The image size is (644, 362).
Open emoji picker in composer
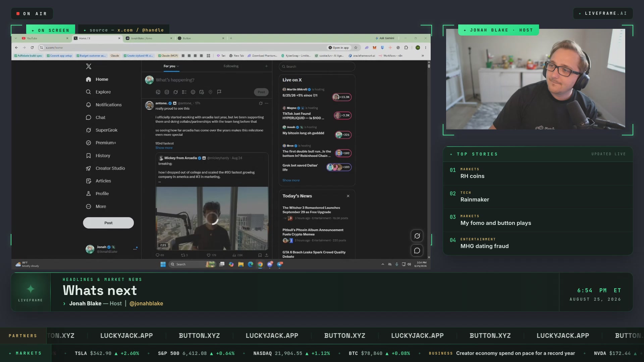193,92
